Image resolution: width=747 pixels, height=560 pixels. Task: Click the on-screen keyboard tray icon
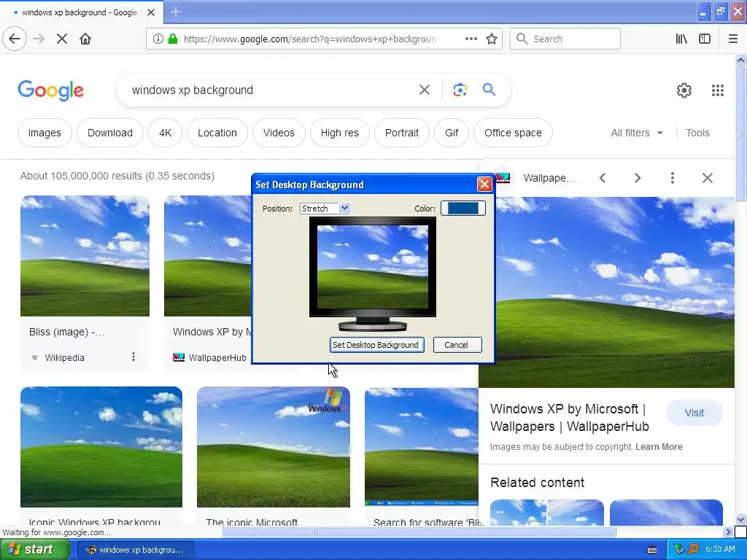point(652,550)
